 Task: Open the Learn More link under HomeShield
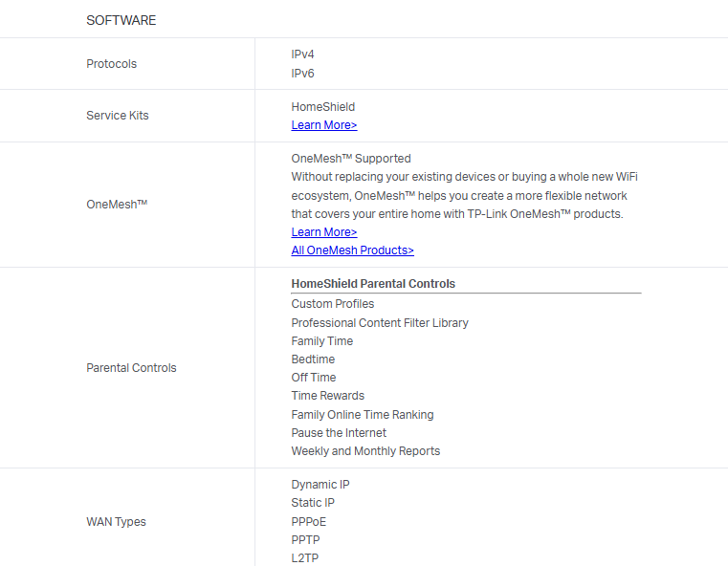tap(324, 125)
